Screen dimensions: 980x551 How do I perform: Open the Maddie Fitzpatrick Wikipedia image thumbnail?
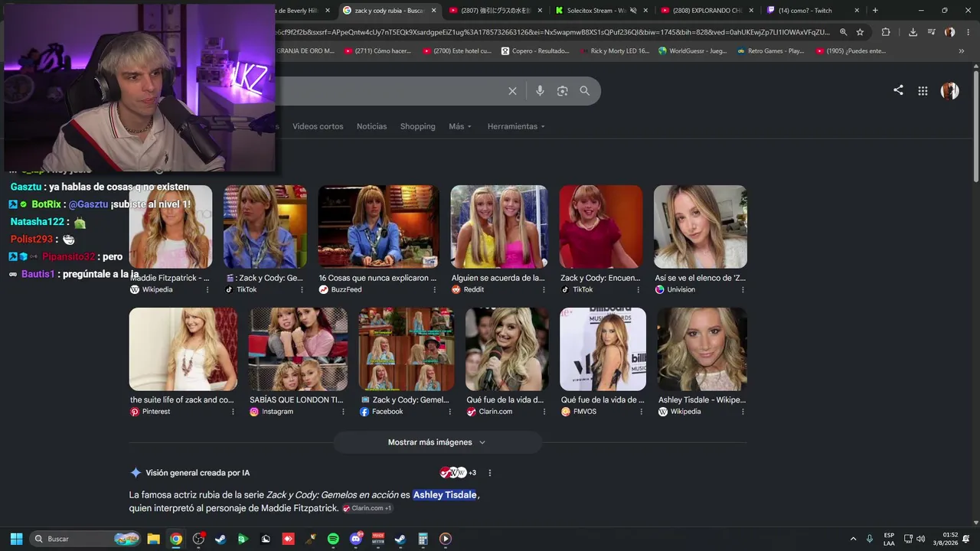point(171,227)
